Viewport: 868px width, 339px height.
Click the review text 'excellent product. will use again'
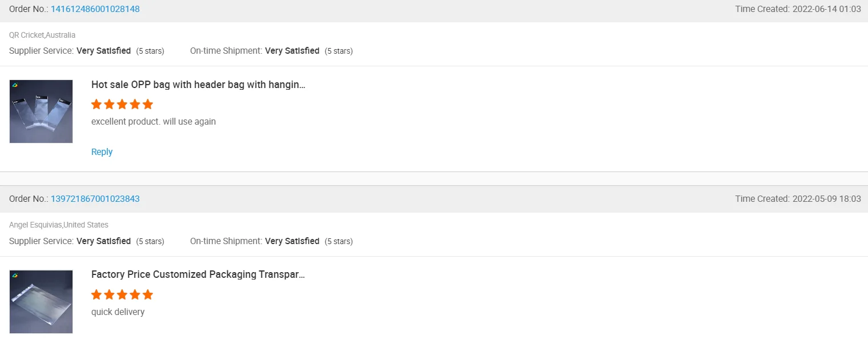154,122
